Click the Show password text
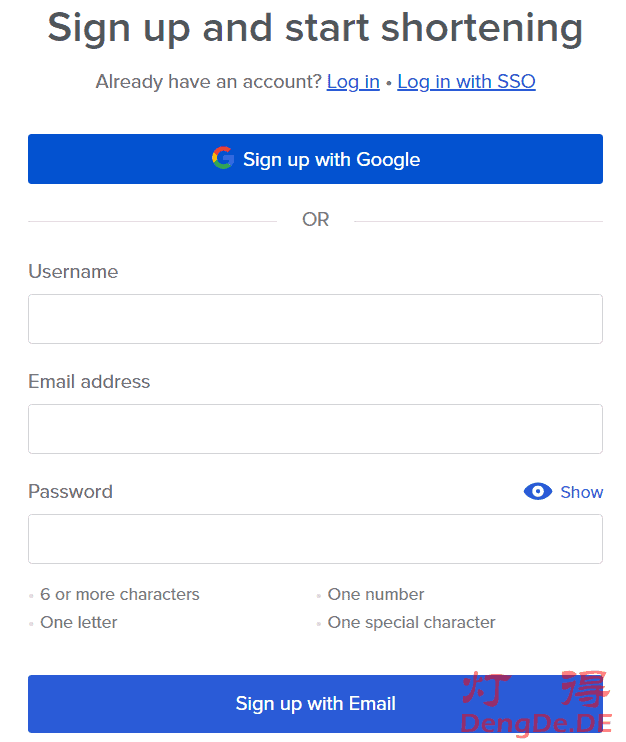Screen dimensions: 626x742 pos(581,492)
